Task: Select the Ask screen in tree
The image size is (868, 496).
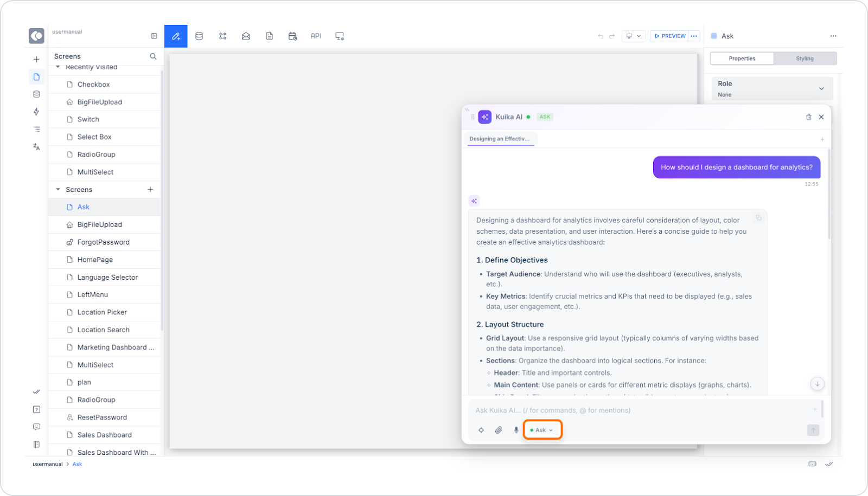Action: point(104,207)
